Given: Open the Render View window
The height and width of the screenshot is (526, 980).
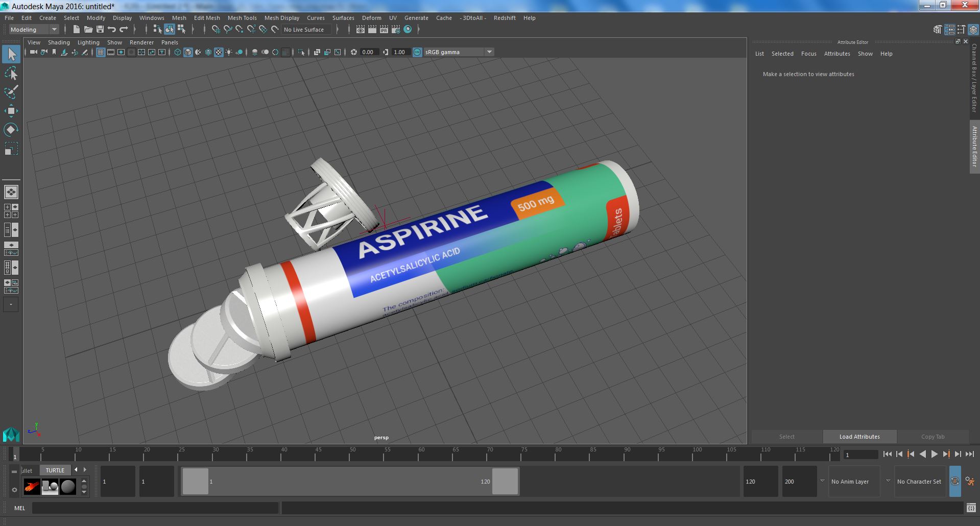Looking at the screenshot, I should [x=361, y=29].
